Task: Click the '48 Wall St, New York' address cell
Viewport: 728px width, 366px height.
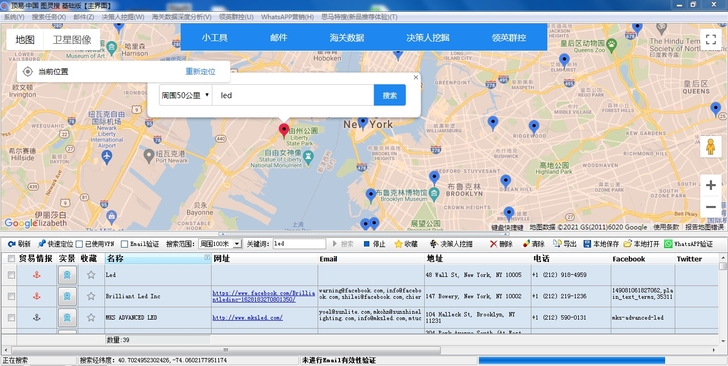Action: (478, 275)
